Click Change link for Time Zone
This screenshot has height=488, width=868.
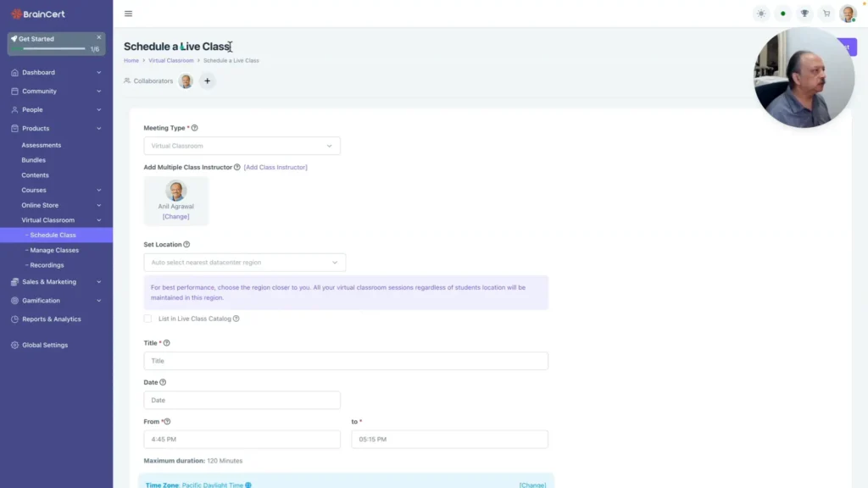[x=532, y=485]
